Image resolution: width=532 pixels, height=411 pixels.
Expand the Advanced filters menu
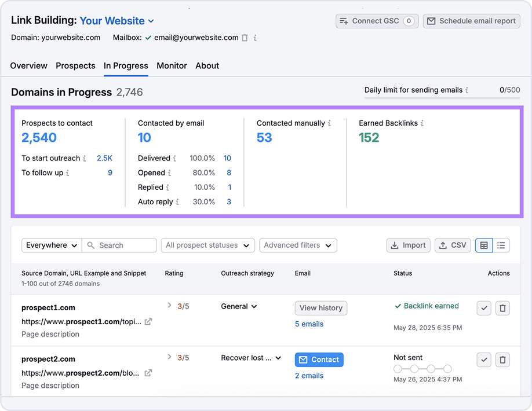click(x=298, y=245)
